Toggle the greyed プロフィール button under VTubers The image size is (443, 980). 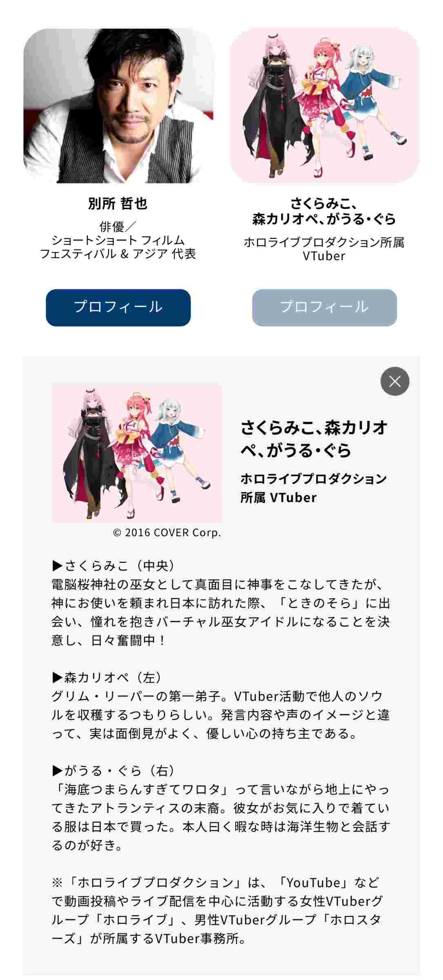coord(324,307)
